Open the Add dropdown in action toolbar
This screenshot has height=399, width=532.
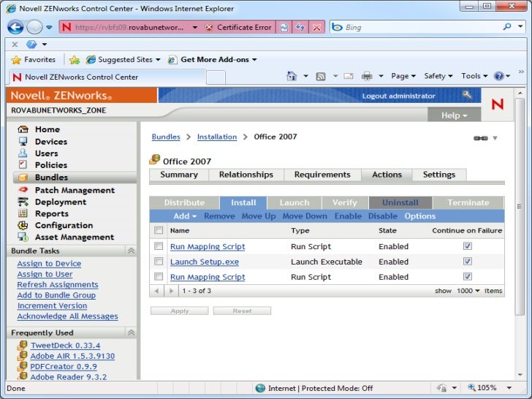185,216
